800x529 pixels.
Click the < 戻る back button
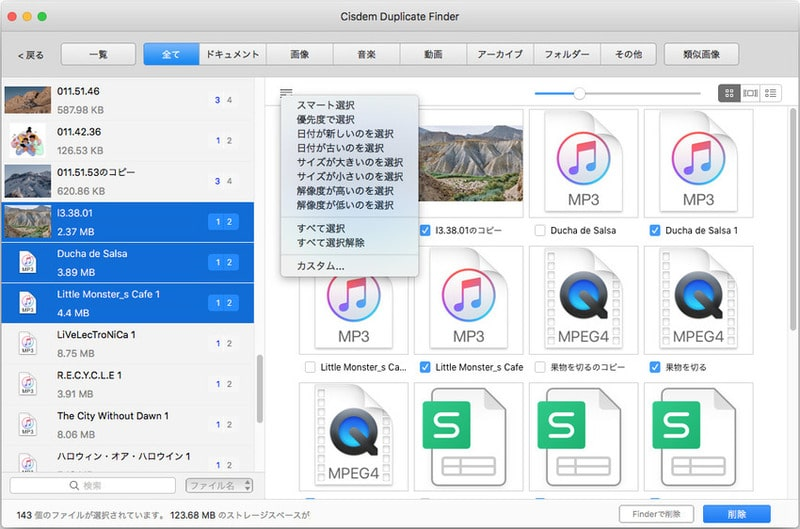pyautogui.click(x=32, y=54)
